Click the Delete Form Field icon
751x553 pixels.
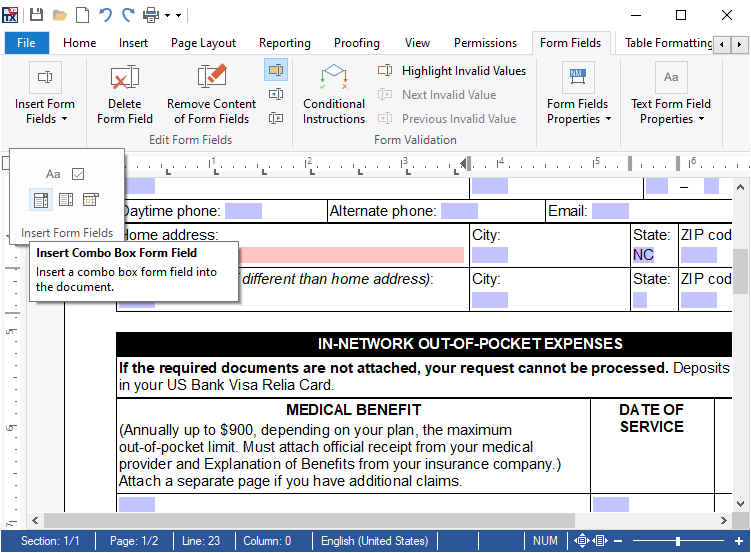click(x=125, y=79)
